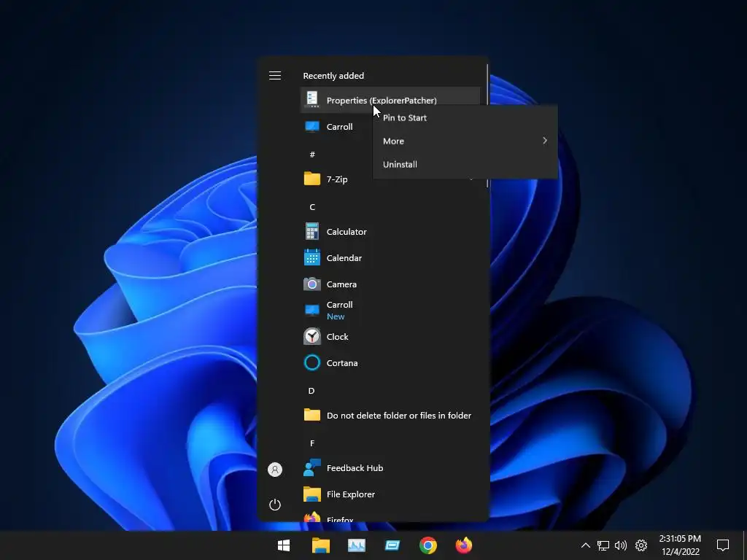Open the 'Do not delete folder' folder icon

tap(312, 415)
